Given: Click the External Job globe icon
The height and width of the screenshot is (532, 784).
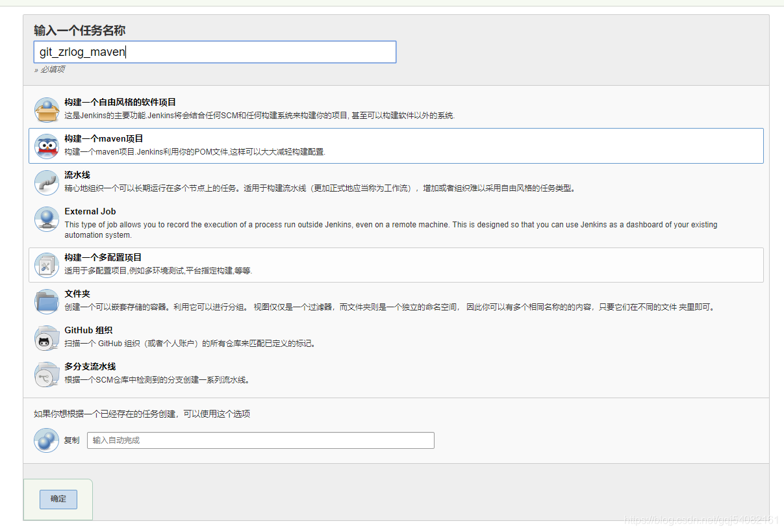Looking at the screenshot, I should [47, 219].
